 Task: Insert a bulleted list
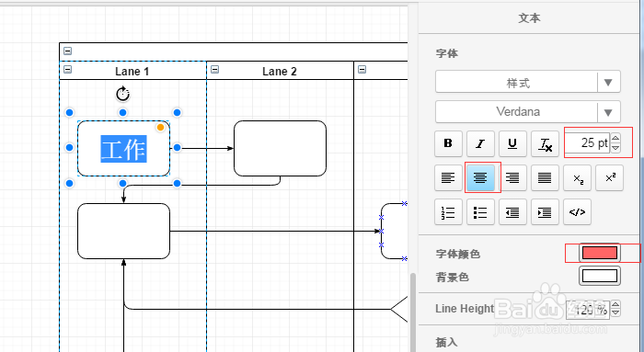[480, 212]
